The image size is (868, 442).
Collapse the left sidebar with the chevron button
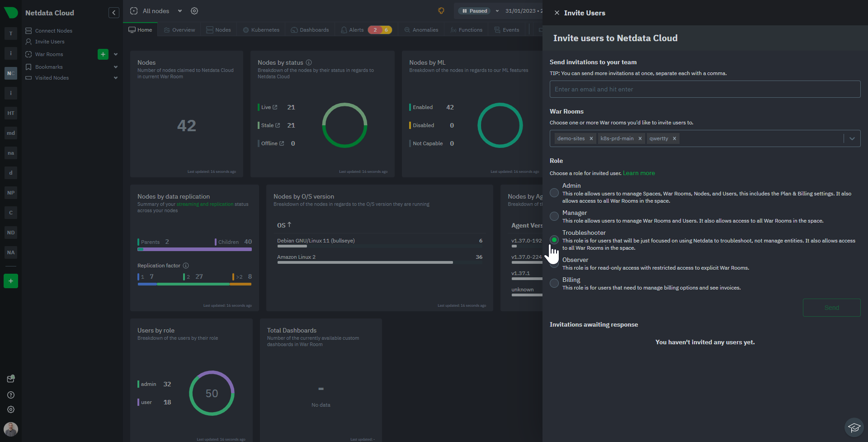click(114, 13)
